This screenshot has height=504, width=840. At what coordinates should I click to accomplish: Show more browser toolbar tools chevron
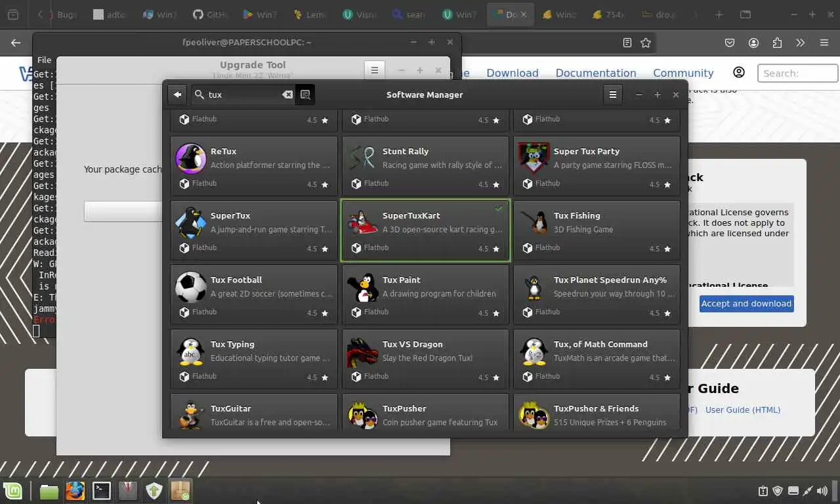[x=800, y=43]
